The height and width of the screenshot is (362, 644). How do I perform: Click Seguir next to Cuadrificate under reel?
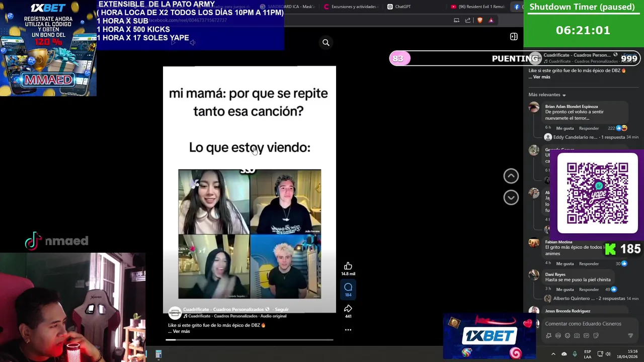[x=282, y=310]
